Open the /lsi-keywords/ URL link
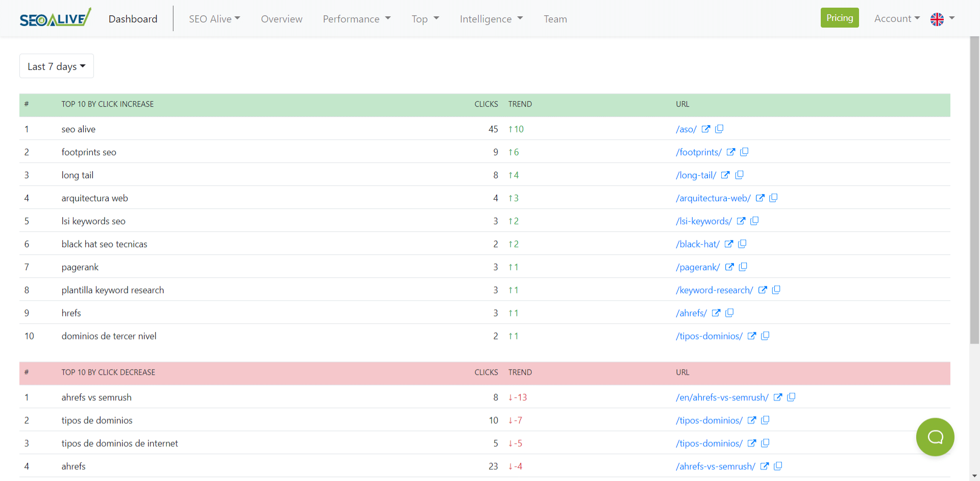 pos(703,221)
